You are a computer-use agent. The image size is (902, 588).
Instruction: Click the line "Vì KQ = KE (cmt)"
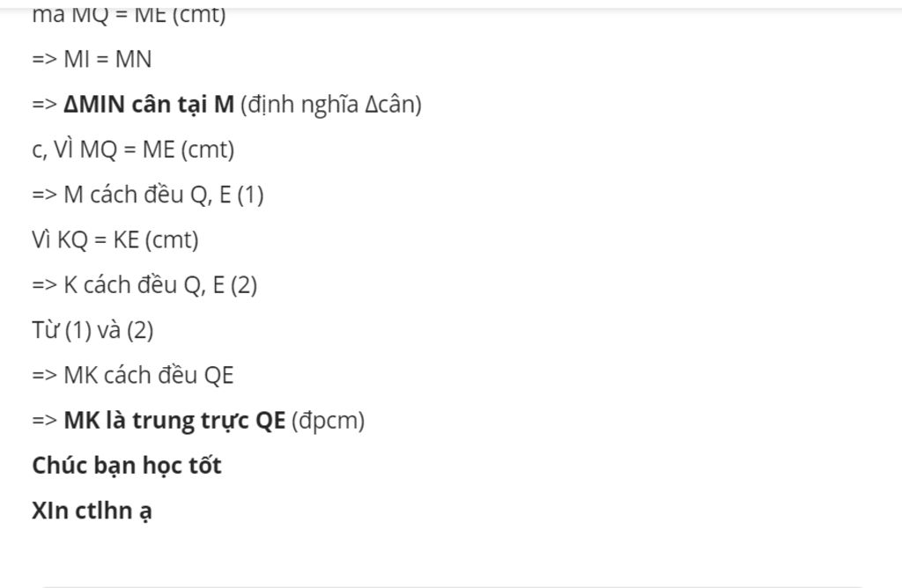pyautogui.click(x=115, y=240)
